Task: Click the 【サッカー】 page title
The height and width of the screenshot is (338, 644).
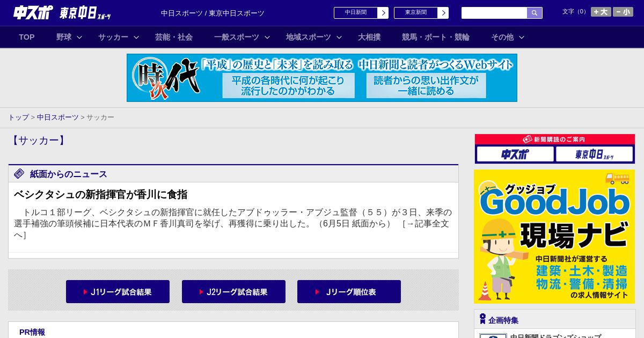Action: pos(38,141)
